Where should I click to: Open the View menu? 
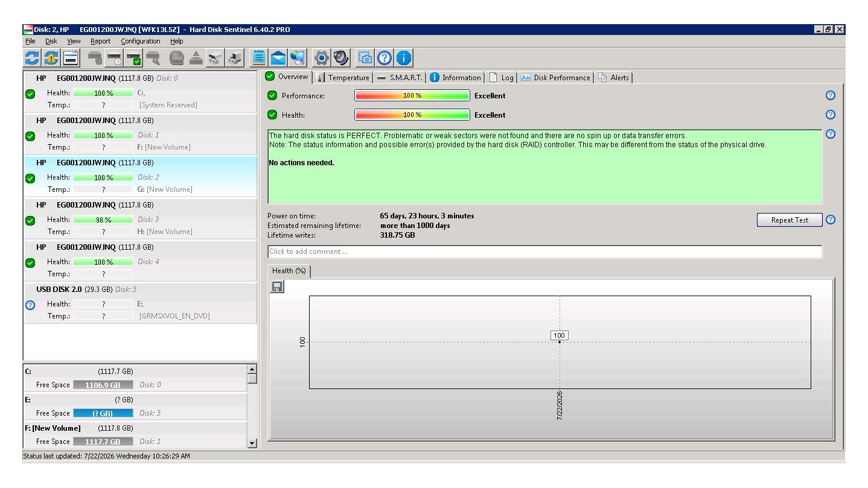coord(74,41)
